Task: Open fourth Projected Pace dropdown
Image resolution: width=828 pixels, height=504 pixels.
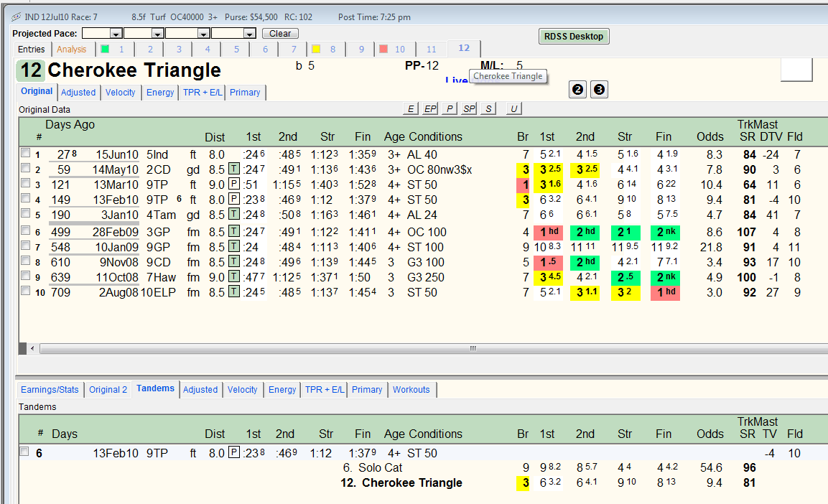Action: coord(250,34)
